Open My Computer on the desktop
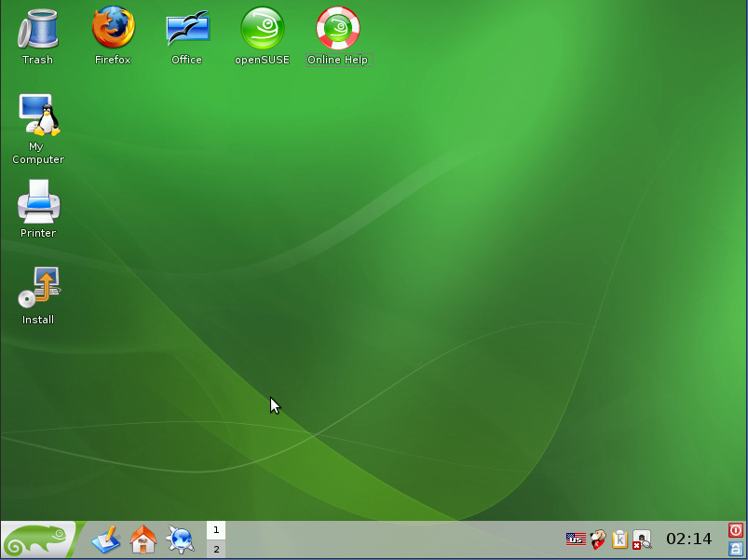The image size is (748, 560). [38, 116]
